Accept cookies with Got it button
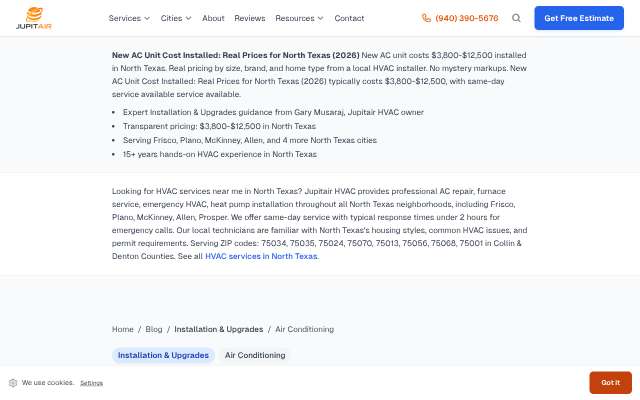 [x=610, y=382]
